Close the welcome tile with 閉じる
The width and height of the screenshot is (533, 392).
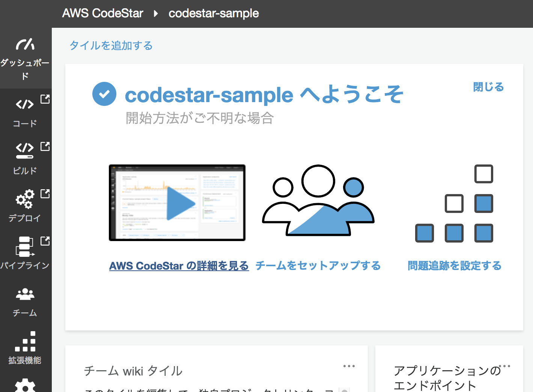[488, 87]
